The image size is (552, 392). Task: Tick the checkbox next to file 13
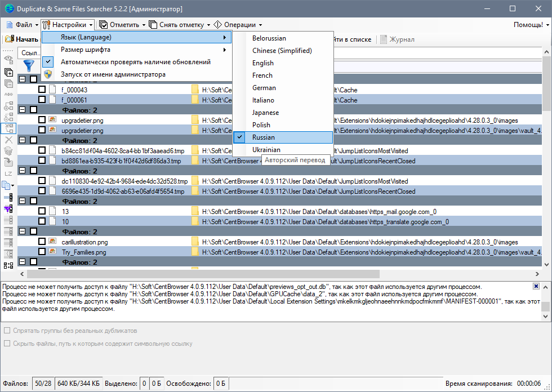42,211
